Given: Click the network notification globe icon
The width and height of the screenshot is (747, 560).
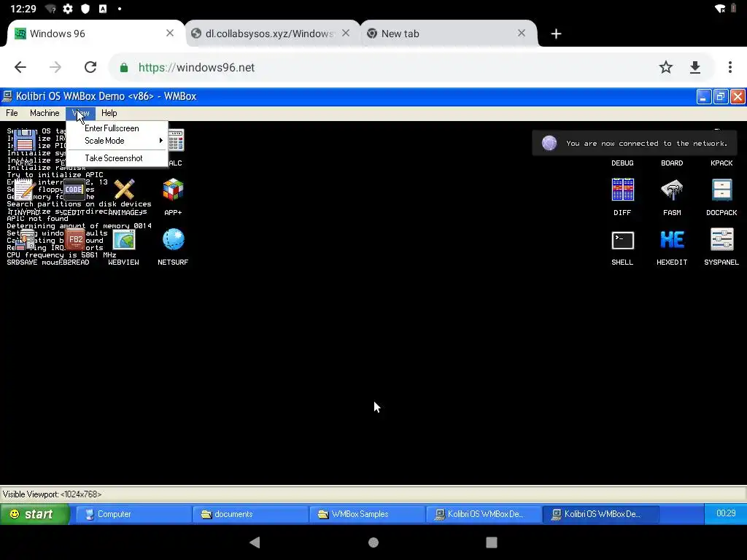Looking at the screenshot, I should pos(549,143).
